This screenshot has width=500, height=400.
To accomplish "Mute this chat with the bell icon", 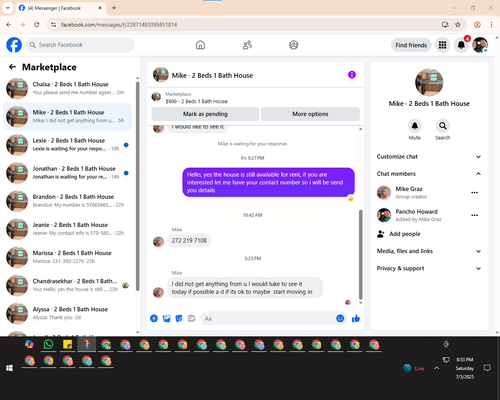I will (x=415, y=126).
